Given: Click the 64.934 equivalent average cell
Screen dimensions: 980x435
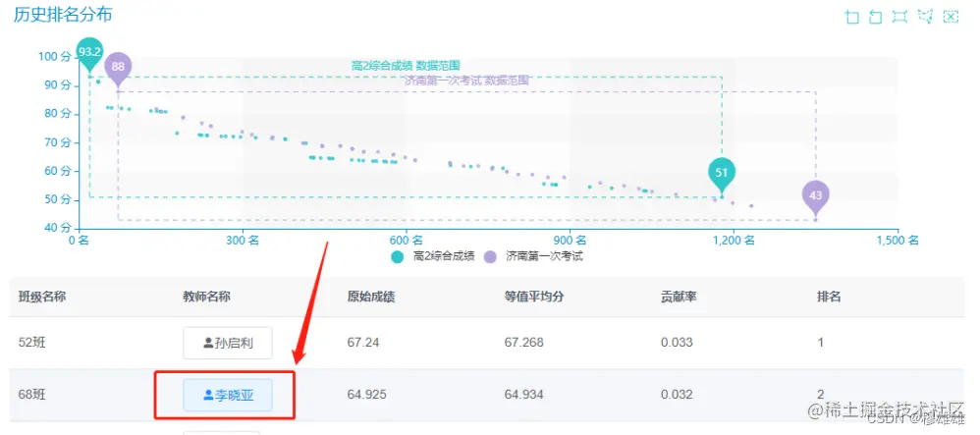Looking at the screenshot, I should [523, 395].
